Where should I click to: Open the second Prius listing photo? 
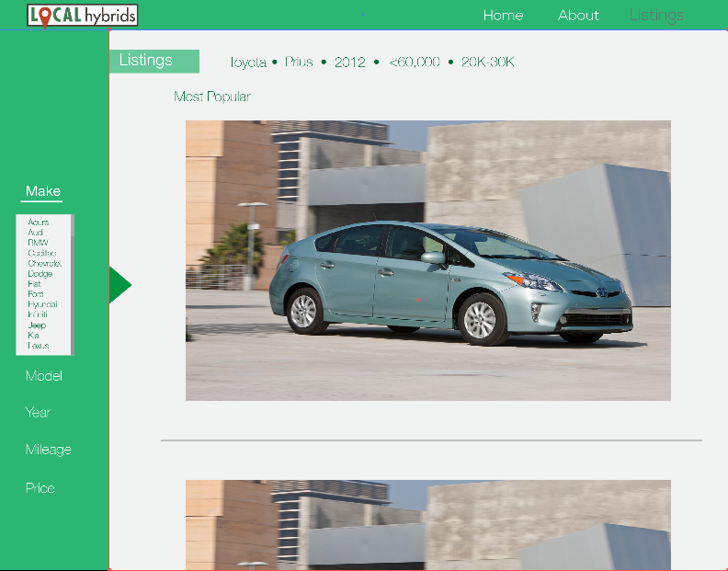(x=428, y=525)
